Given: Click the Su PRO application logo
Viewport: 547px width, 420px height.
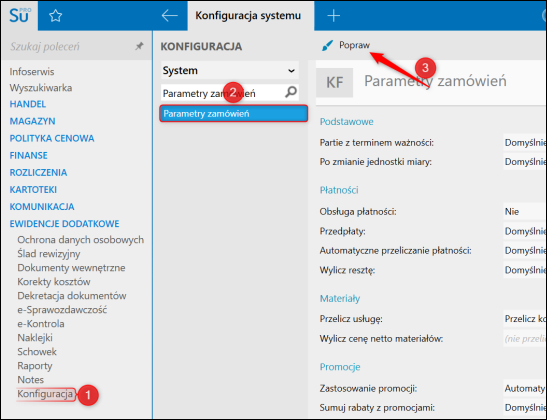Looking at the screenshot, I should pyautogui.click(x=20, y=15).
